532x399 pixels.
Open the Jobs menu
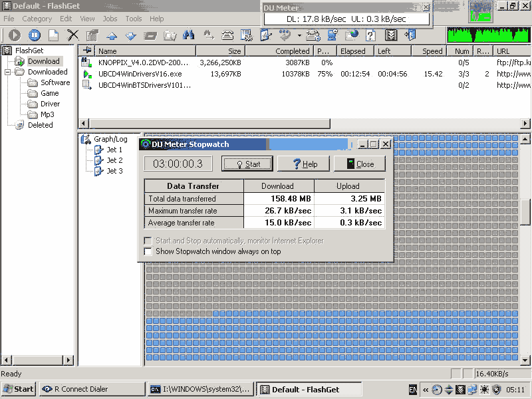(x=110, y=19)
